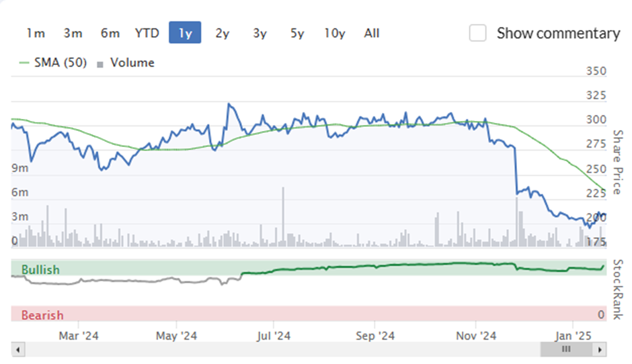This screenshot has height=364, width=632.
Task: Click the Bullish StockRank band label
Action: click(x=40, y=270)
